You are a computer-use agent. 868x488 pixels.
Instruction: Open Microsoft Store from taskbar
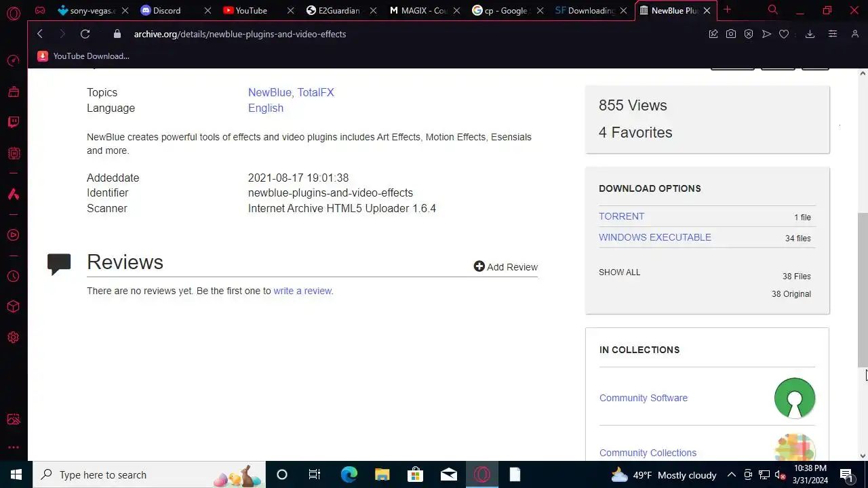pos(415,474)
